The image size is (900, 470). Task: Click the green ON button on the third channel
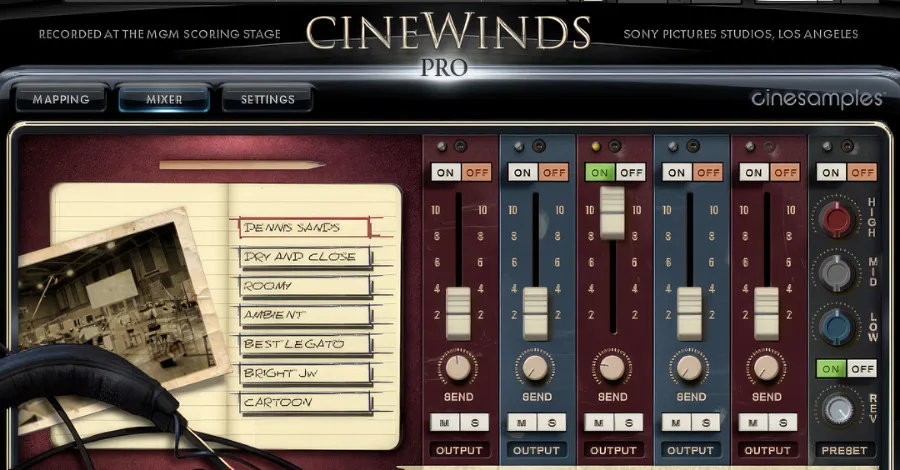point(600,173)
